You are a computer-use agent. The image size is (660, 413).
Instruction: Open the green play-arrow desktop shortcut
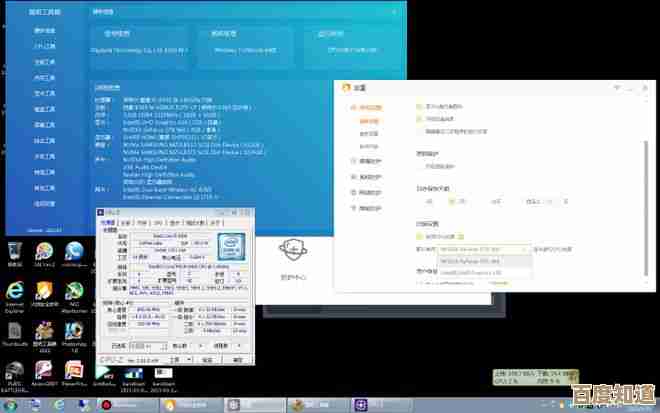tap(104, 374)
